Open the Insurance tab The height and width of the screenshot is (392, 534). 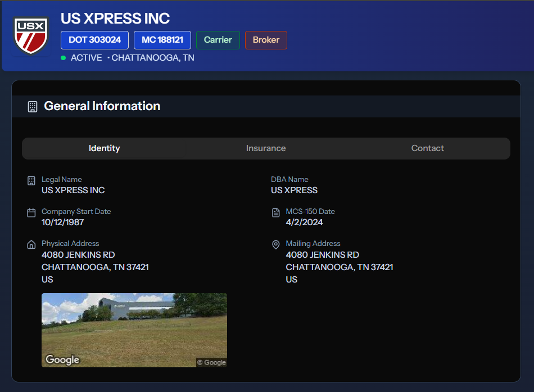pyautogui.click(x=266, y=148)
